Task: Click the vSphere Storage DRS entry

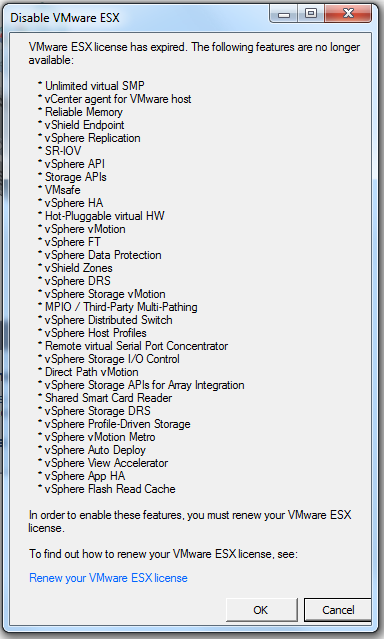Action: (x=97, y=412)
